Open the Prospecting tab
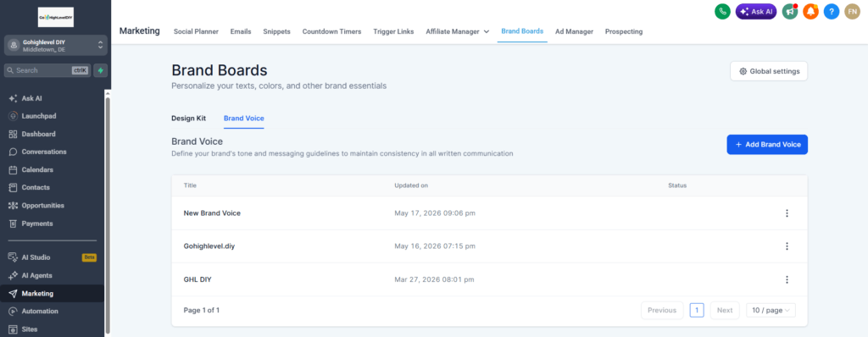 (624, 31)
